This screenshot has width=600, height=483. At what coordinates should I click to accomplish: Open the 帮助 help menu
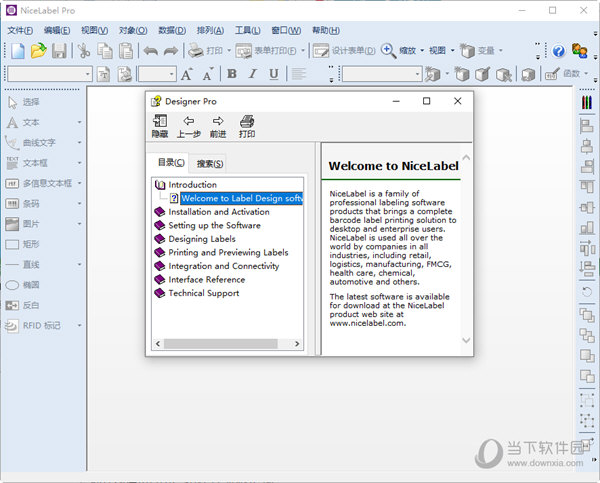tap(326, 31)
